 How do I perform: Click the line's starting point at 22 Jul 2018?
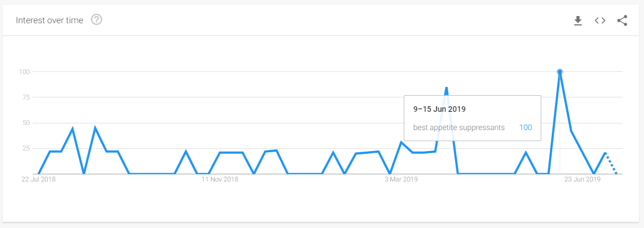39,173
